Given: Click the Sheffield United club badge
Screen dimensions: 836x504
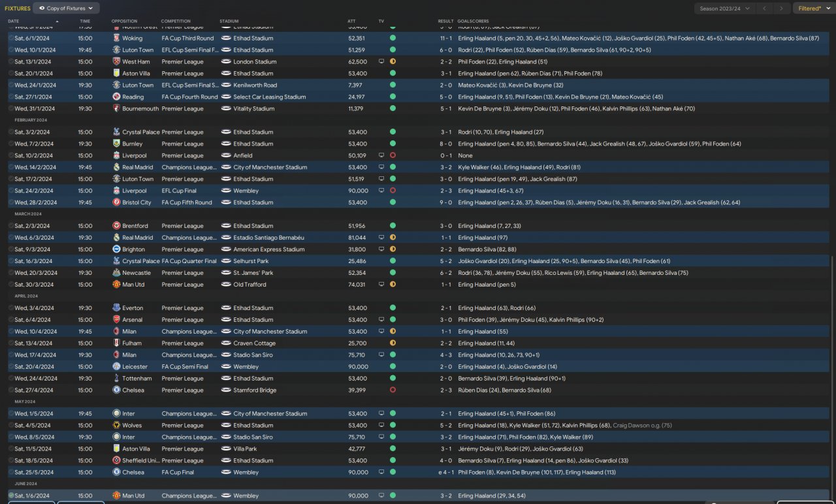Looking at the screenshot, I should coord(116,462).
